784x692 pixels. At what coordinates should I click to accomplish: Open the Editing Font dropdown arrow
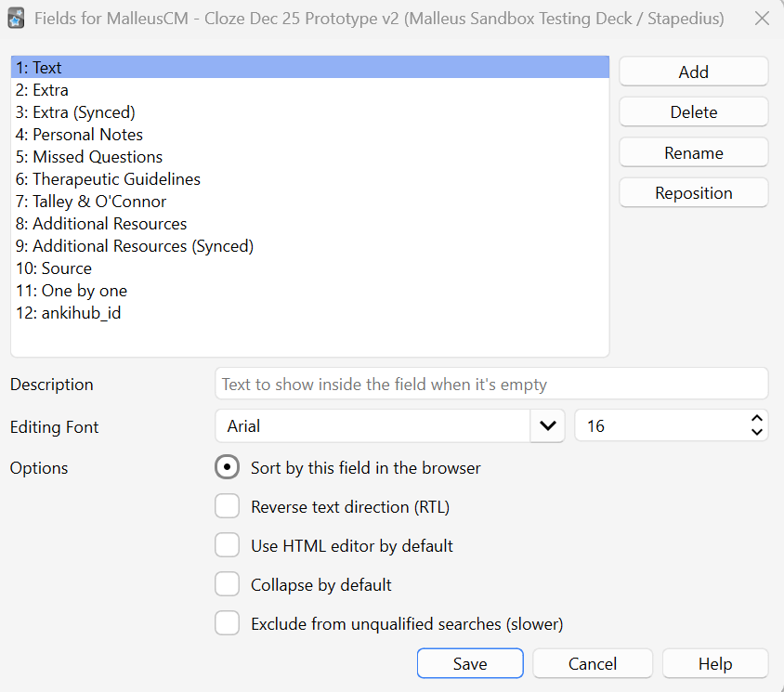coord(547,426)
